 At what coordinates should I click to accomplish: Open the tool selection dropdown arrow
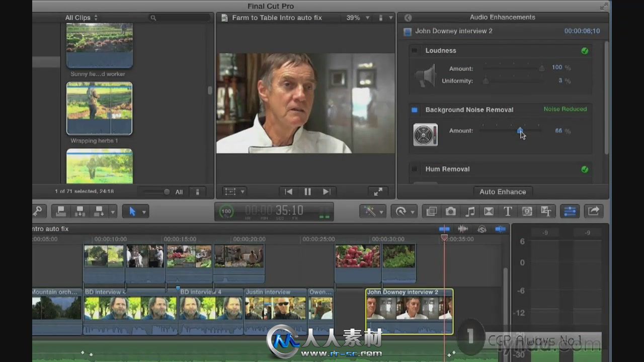pyautogui.click(x=144, y=212)
